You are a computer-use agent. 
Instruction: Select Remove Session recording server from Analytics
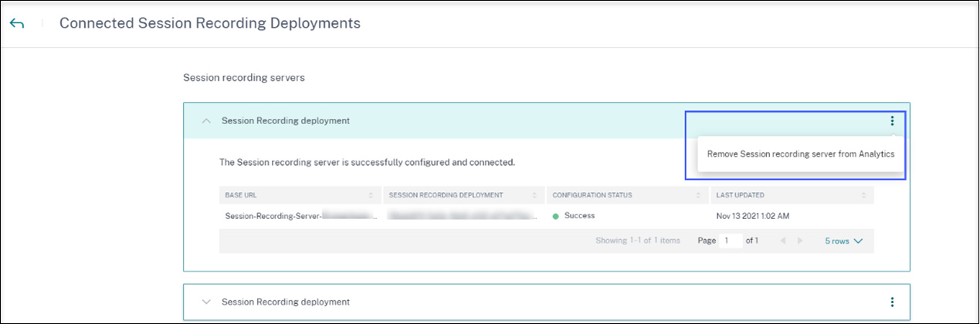(x=800, y=154)
